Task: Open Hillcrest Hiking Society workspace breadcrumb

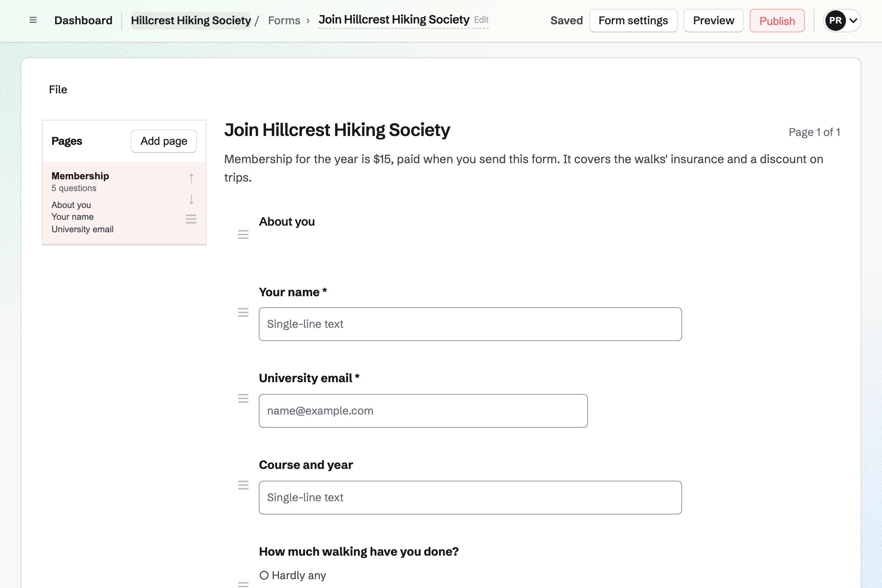Action: [x=191, y=20]
